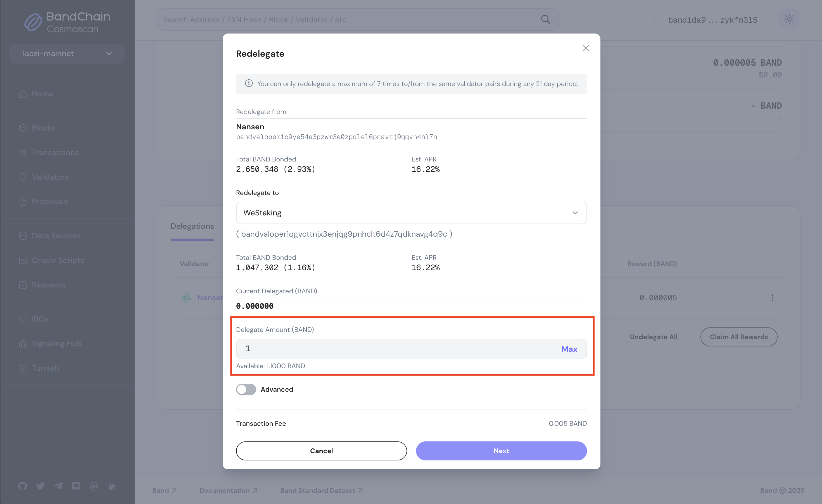This screenshot has width=822, height=504.
Task: Open the Twitter icon link in sidebar footer
Action: tap(40, 486)
